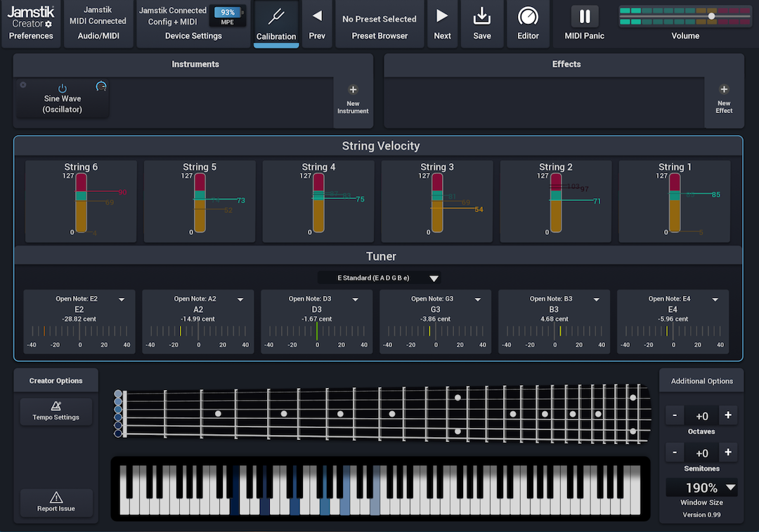Open the Editor knob icon
Image resolution: width=759 pixels, height=532 pixels.
[x=528, y=23]
